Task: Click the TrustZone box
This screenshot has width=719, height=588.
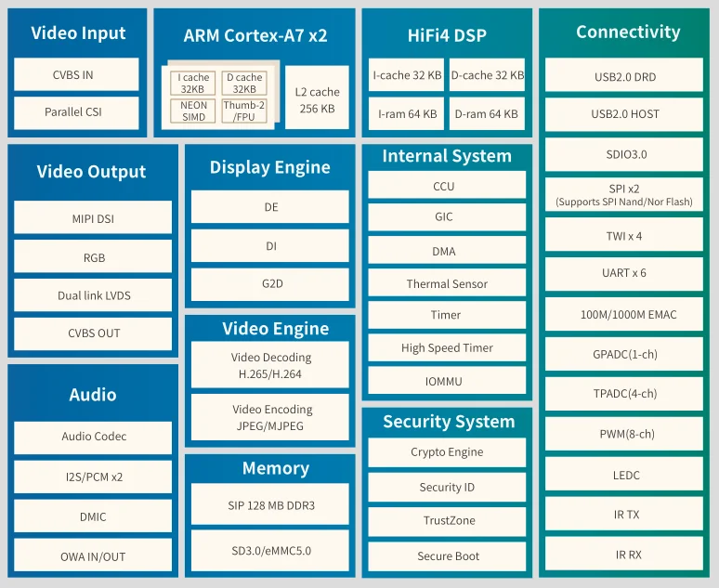Action: tap(447, 522)
